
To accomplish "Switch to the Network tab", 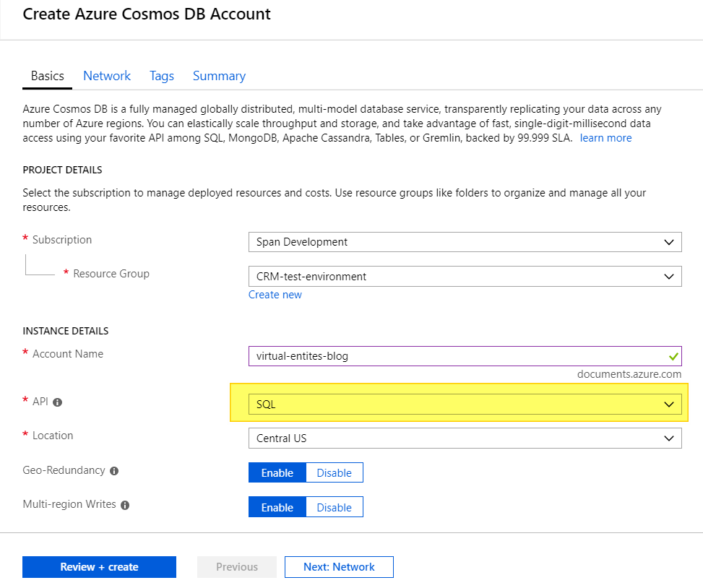I will pos(107,76).
